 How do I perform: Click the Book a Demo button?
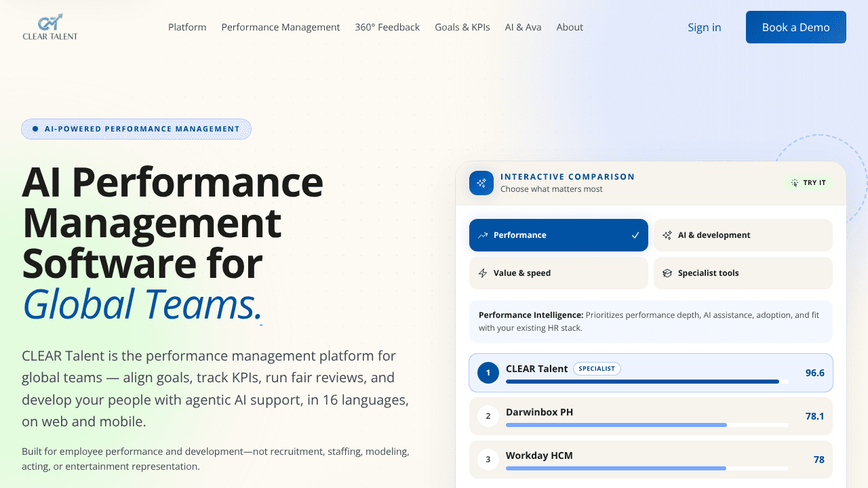click(x=796, y=27)
